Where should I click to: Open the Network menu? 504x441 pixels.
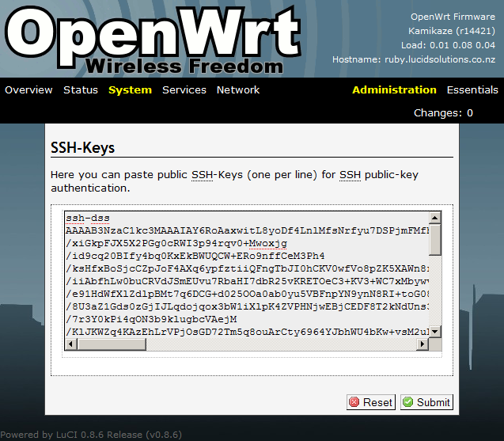point(238,89)
